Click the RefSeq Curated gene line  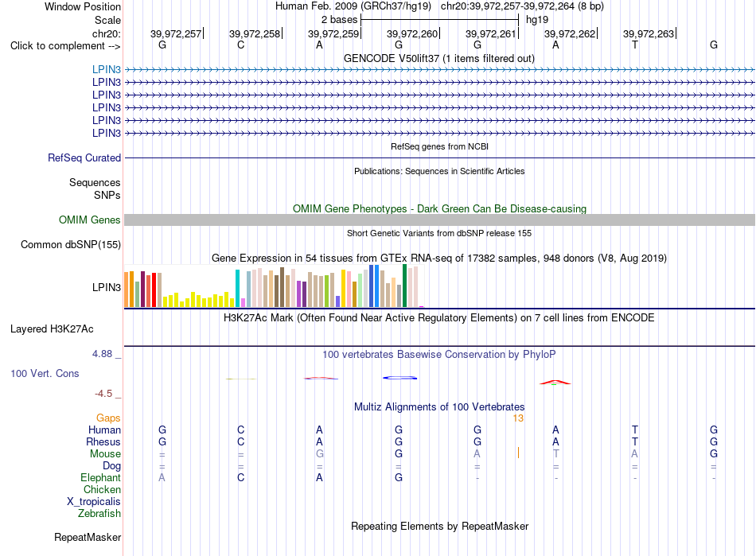439,157
